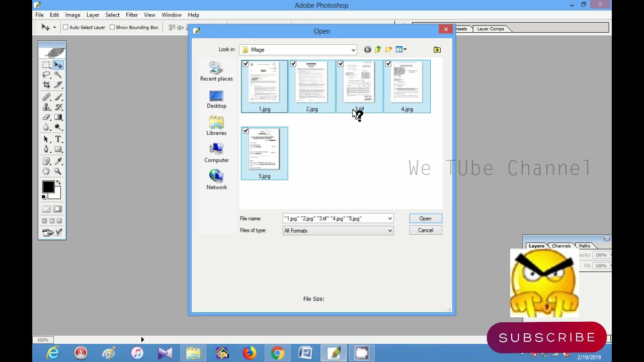
Task: Select the Brush tool
Action: click(x=58, y=97)
